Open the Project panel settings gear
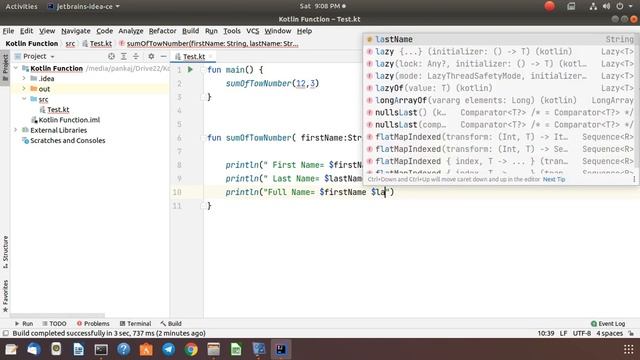Viewport: 640px width, 360px height. pyautogui.click(x=151, y=56)
